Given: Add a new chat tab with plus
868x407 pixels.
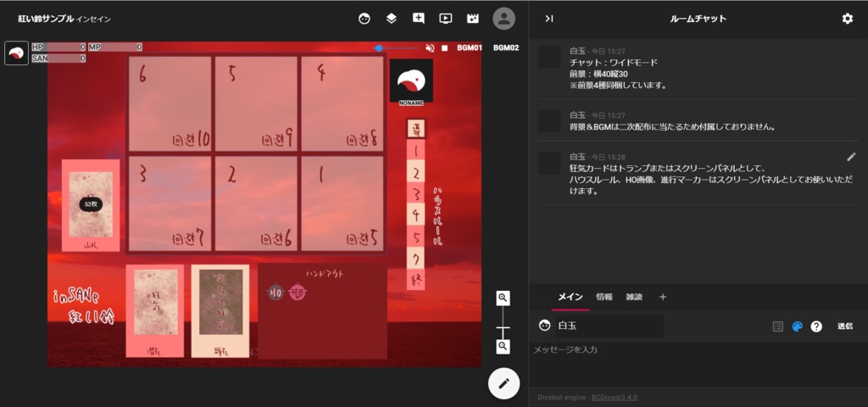Looking at the screenshot, I should point(663,298).
